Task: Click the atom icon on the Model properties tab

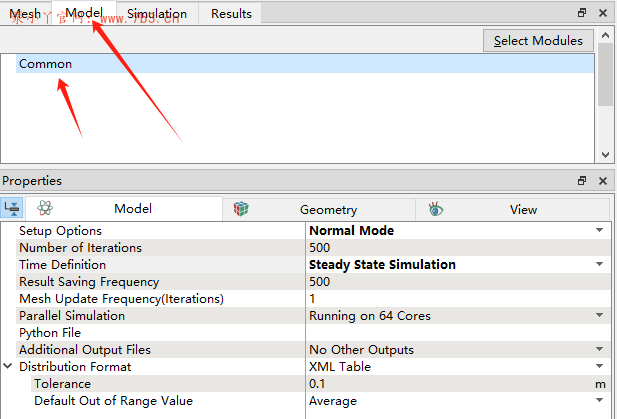Action: coord(44,209)
